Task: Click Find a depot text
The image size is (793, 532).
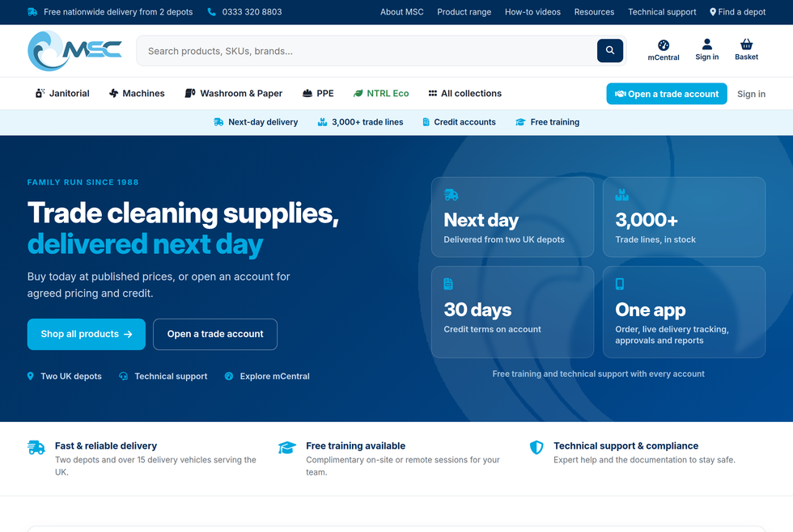Action: click(742, 11)
